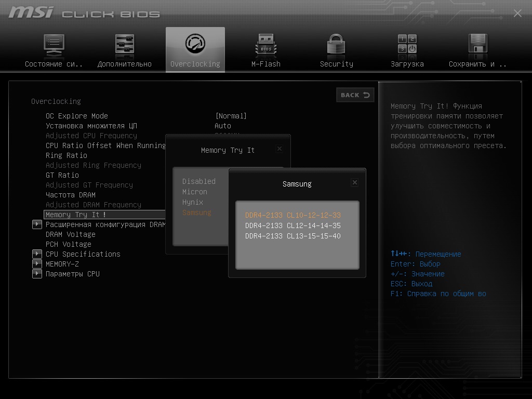The height and width of the screenshot is (399, 532).
Task: Expand the CPU Specifications arrow
Action: tap(37, 254)
